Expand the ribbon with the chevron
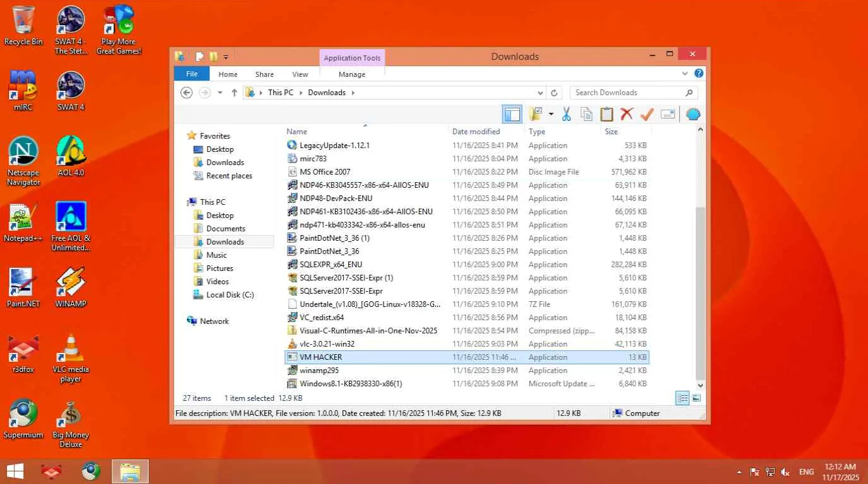Viewport: 868px width, 484px height. (x=685, y=74)
